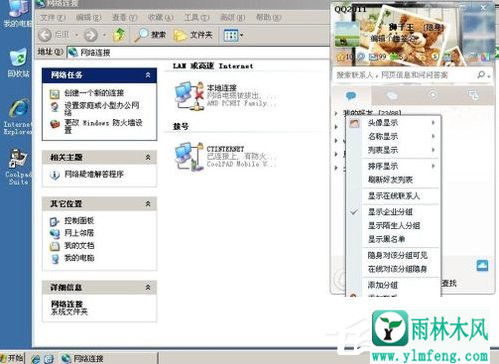Image resolution: width=499 pixels, height=364 pixels.
Task: Open the Views button dropdown arrow
Action: coord(242,35)
